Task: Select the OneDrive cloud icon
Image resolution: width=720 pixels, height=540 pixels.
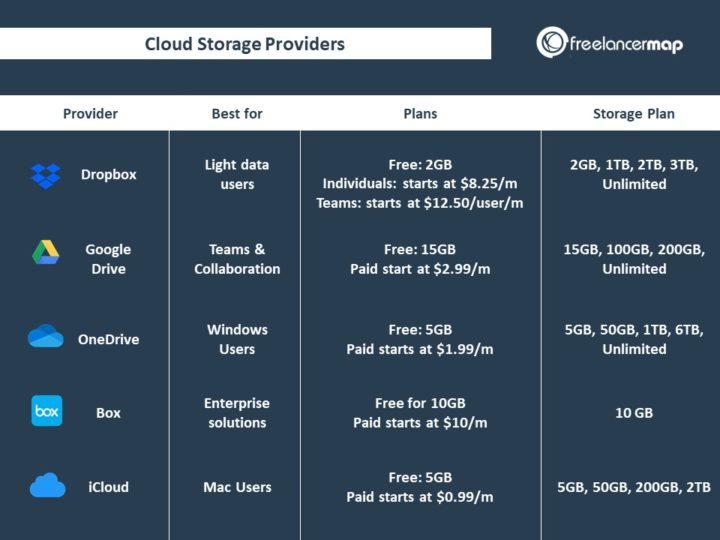Action: (46, 337)
